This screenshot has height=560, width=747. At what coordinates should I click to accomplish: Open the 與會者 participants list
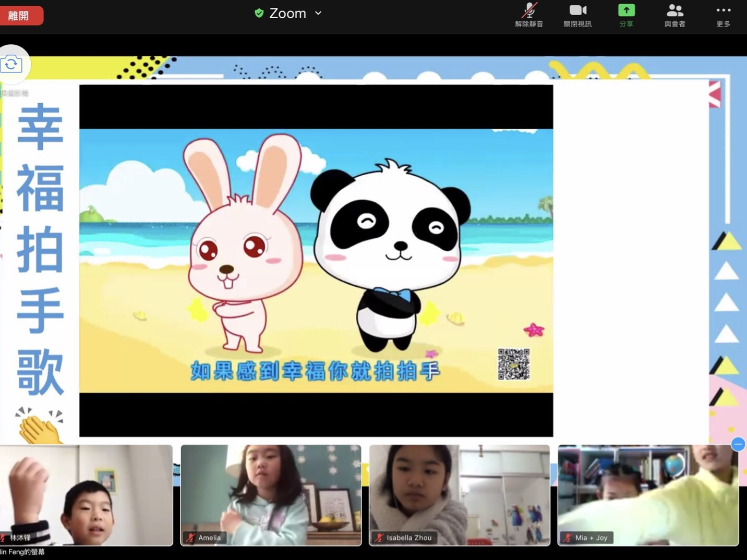tap(674, 16)
